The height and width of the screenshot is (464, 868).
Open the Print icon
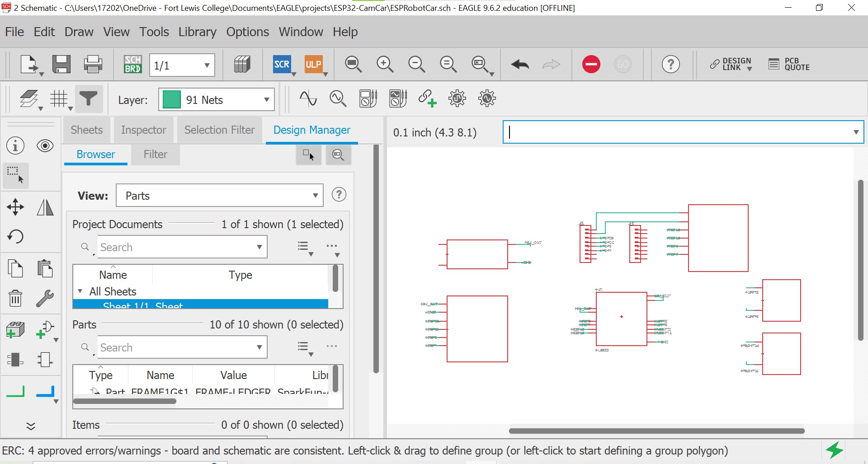coord(93,65)
